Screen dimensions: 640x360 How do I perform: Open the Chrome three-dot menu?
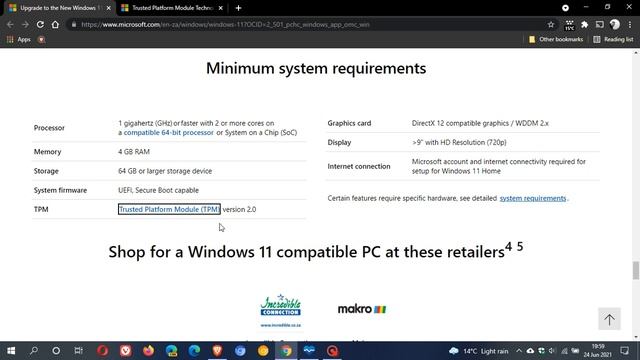630,24
